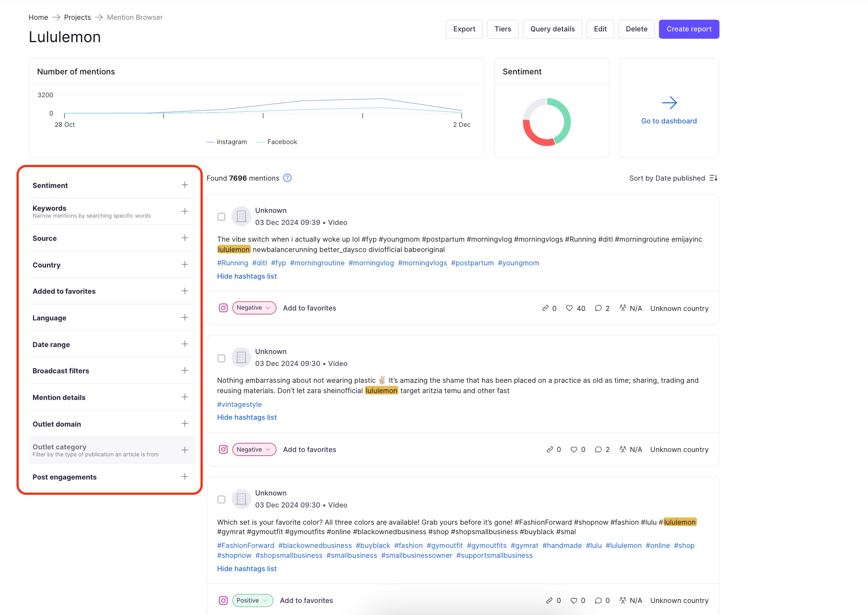
Task: Go to Projects breadcrumb
Action: point(77,17)
